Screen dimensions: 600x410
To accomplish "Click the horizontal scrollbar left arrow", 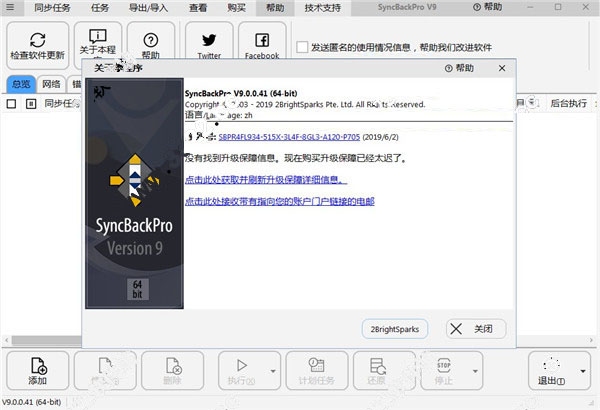I will tap(6, 340).
